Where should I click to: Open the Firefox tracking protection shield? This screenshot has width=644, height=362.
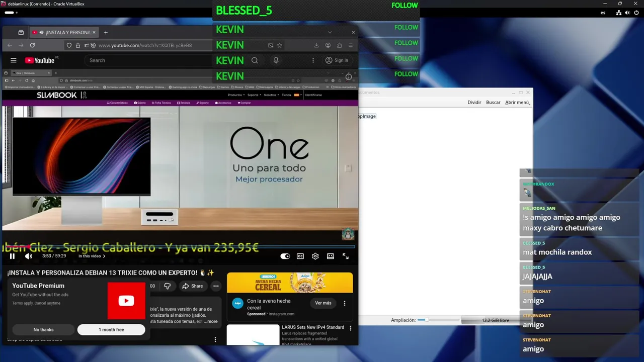[x=69, y=45]
